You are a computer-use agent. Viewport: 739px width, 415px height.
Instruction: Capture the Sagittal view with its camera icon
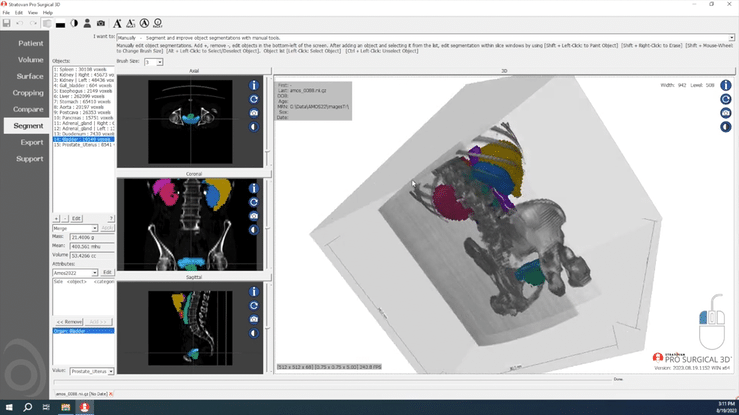tap(254, 319)
